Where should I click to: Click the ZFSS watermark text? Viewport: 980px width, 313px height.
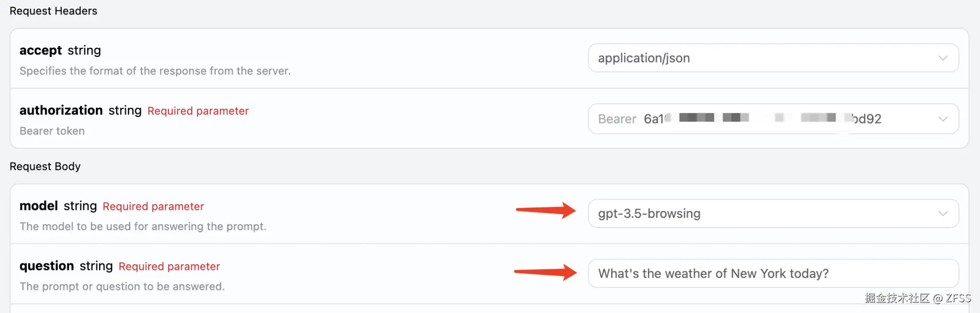(958, 298)
